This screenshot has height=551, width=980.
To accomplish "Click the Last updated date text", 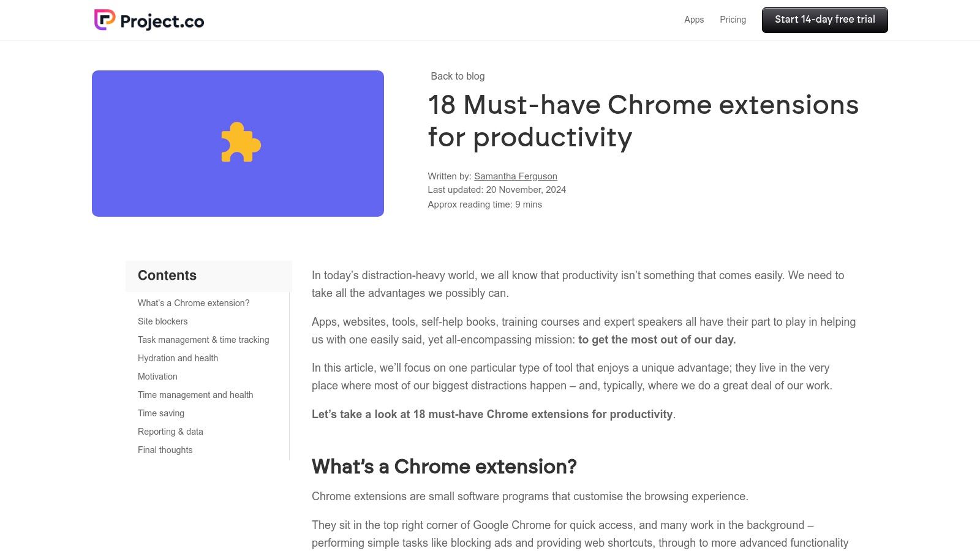I will (x=497, y=190).
